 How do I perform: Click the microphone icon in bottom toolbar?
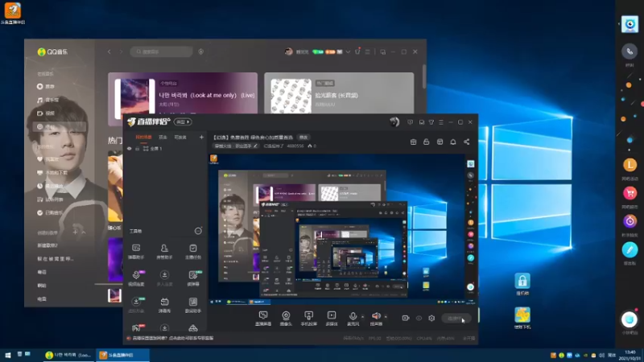click(353, 316)
